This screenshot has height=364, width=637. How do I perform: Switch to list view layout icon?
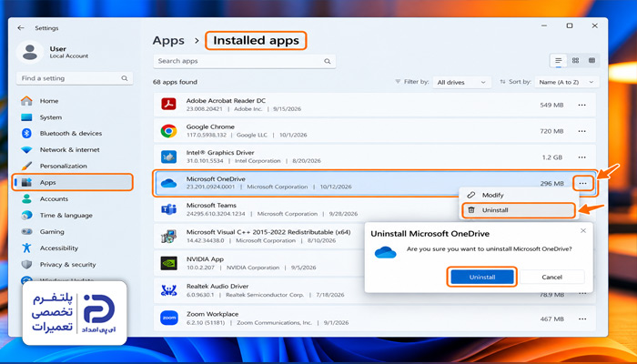pyautogui.click(x=559, y=61)
